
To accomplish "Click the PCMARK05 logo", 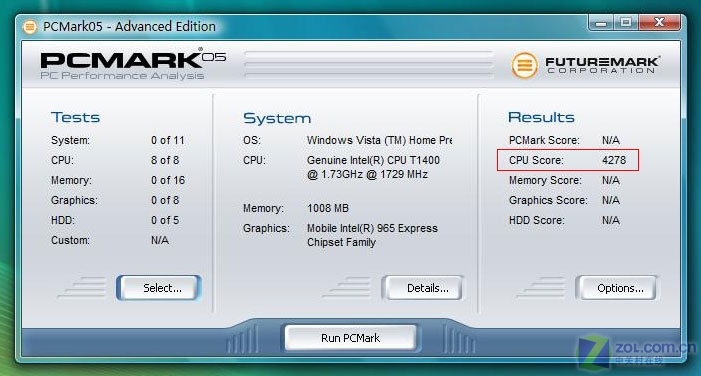I will [133, 59].
